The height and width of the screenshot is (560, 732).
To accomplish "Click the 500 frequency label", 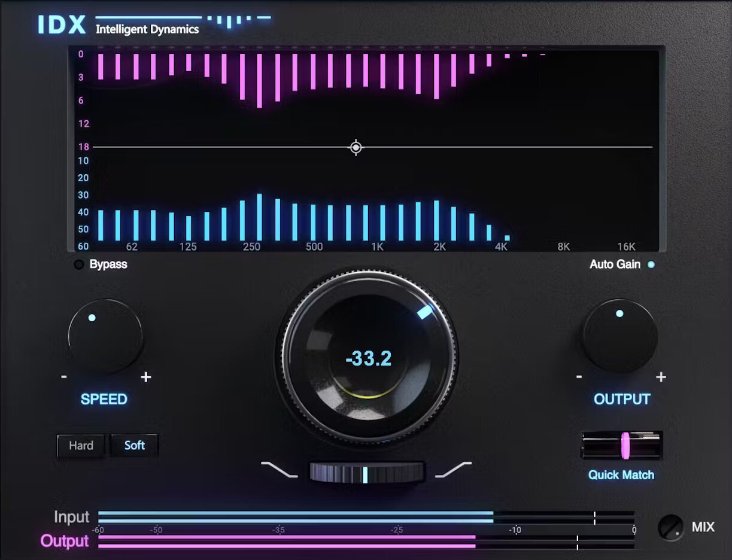I will [x=314, y=246].
